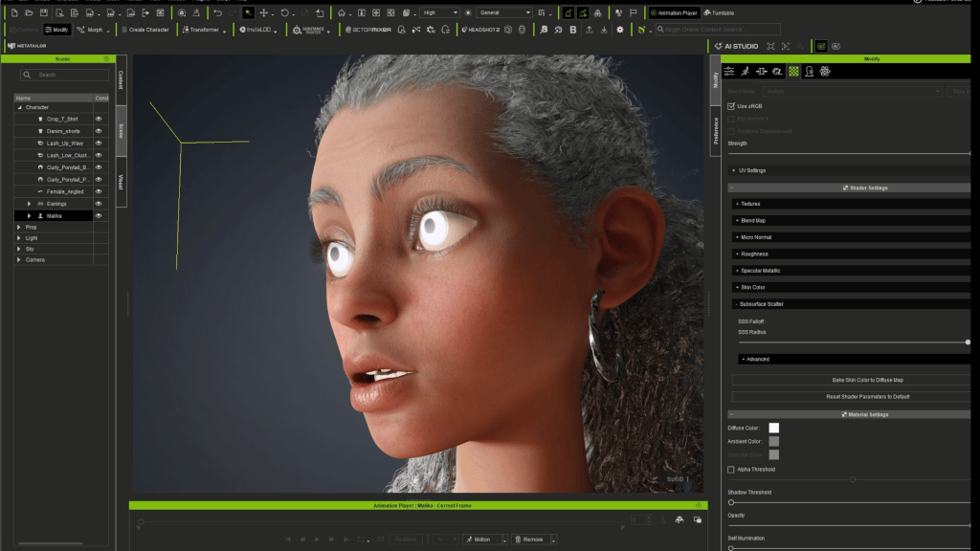Toggle visibility of Female_Angled

(99, 191)
